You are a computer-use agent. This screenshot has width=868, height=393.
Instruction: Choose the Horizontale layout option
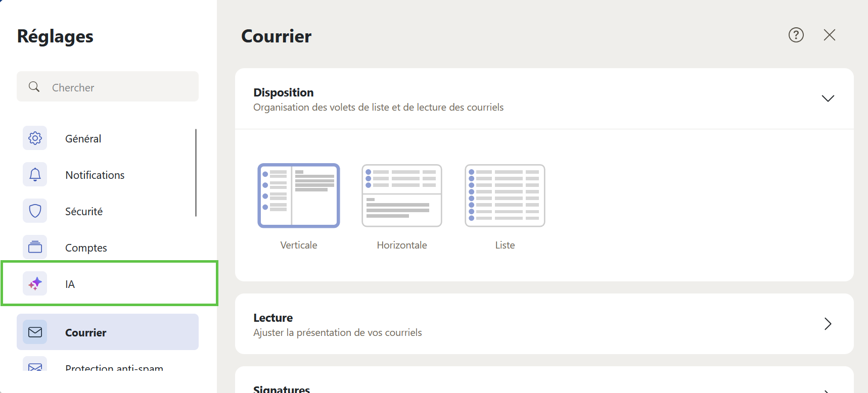tap(402, 195)
